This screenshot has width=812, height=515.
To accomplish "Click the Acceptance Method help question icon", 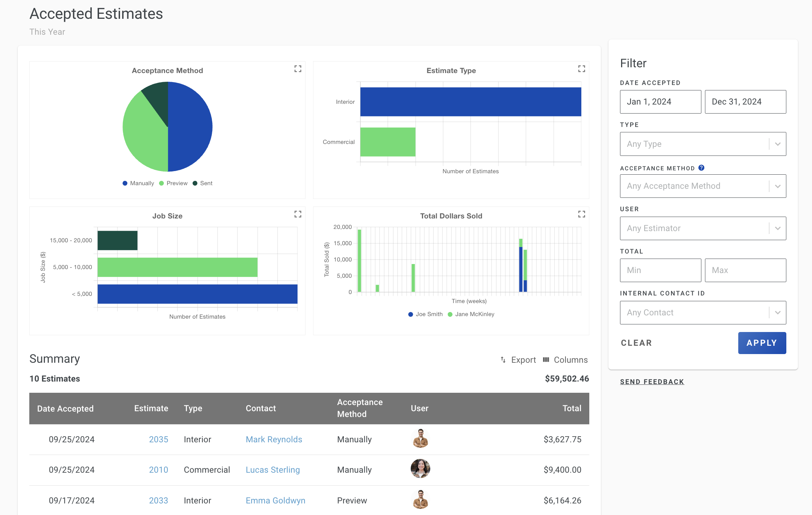I will pyautogui.click(x=701, y=168).
